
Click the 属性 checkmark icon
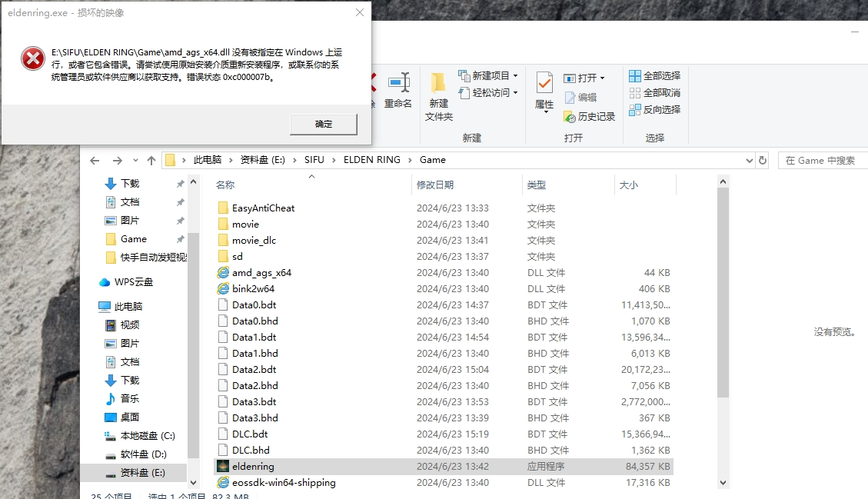pyautogui.click(x=544, y=83)
